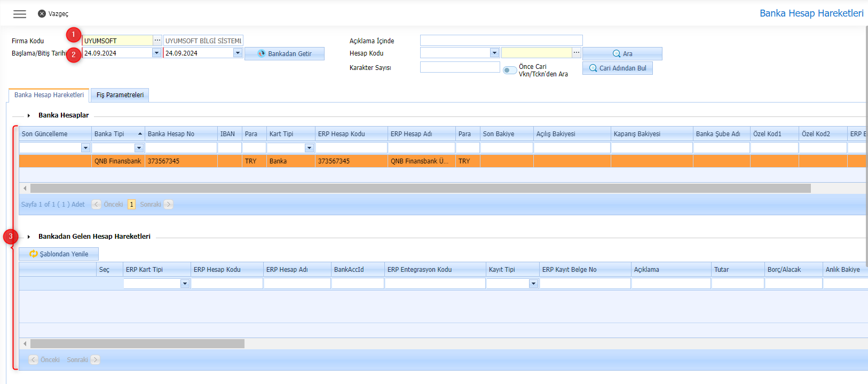Click the Karakter Sayısı input field
Image resolution: width=868 pixels, height=384 pixels.
coord(460,67)
